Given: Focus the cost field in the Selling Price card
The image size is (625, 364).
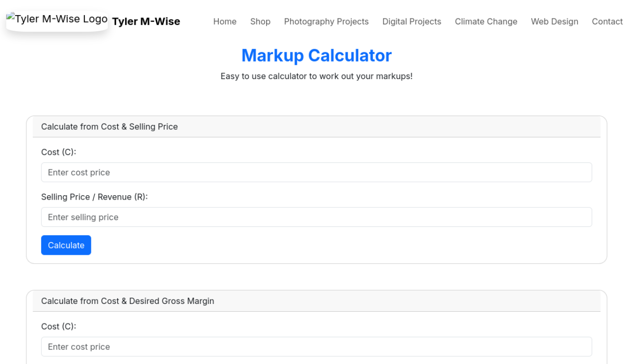Looking at the screenshot, I should click(x=316, y=172).
